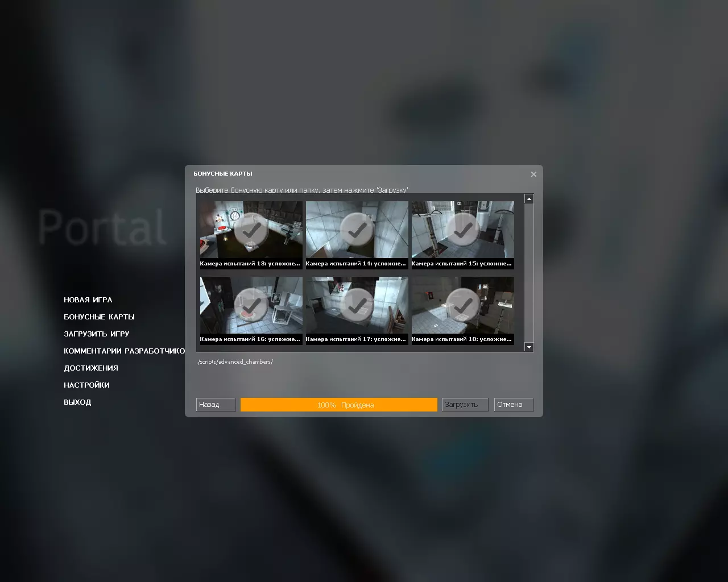Open the Достижения menu item

click(91, 368)
